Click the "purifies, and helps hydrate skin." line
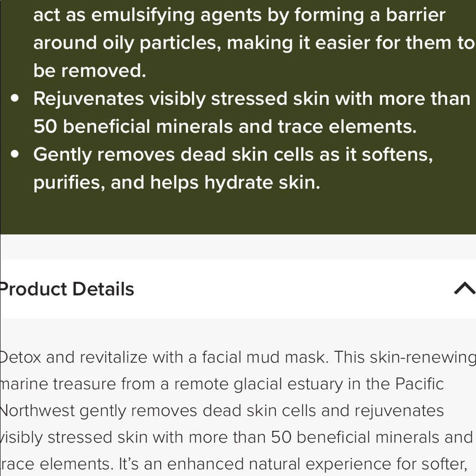Image resolution: width=476 pixels, height=476 pixels. point(177,183)
